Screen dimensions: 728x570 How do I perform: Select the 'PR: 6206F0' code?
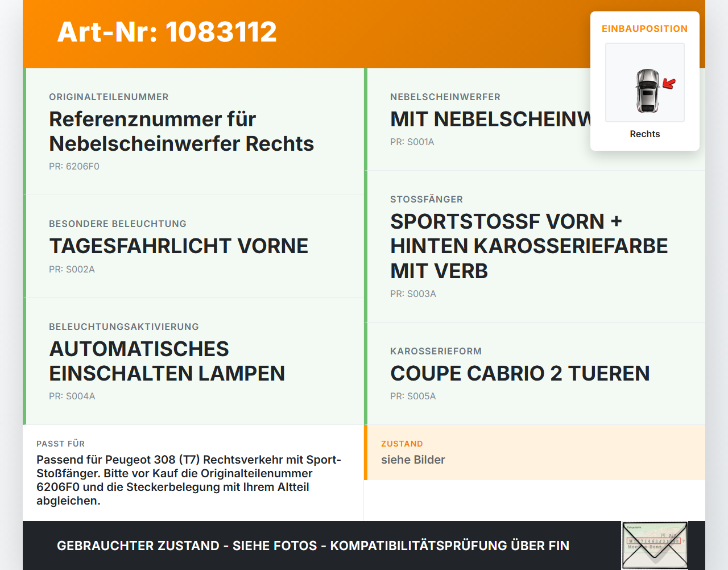click(x=74, y=167)
